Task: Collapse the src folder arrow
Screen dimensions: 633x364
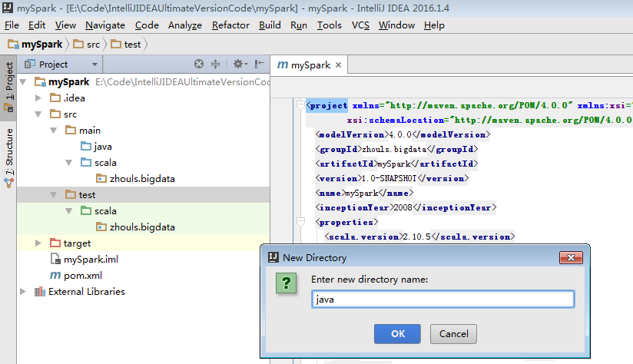Action: (38, 114)
